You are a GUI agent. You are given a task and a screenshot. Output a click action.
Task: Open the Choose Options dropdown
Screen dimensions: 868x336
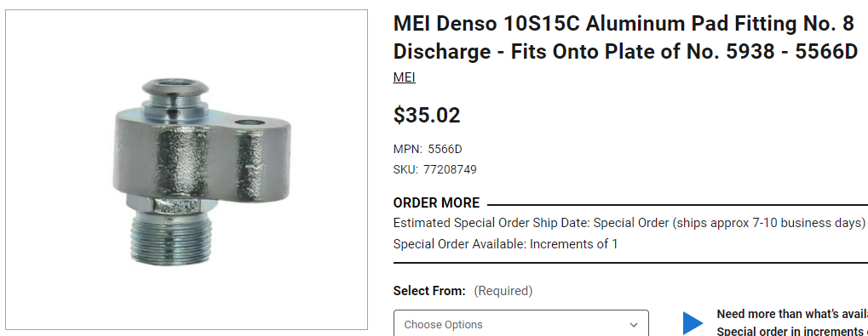pyautogui.click(x=521, y=323)
